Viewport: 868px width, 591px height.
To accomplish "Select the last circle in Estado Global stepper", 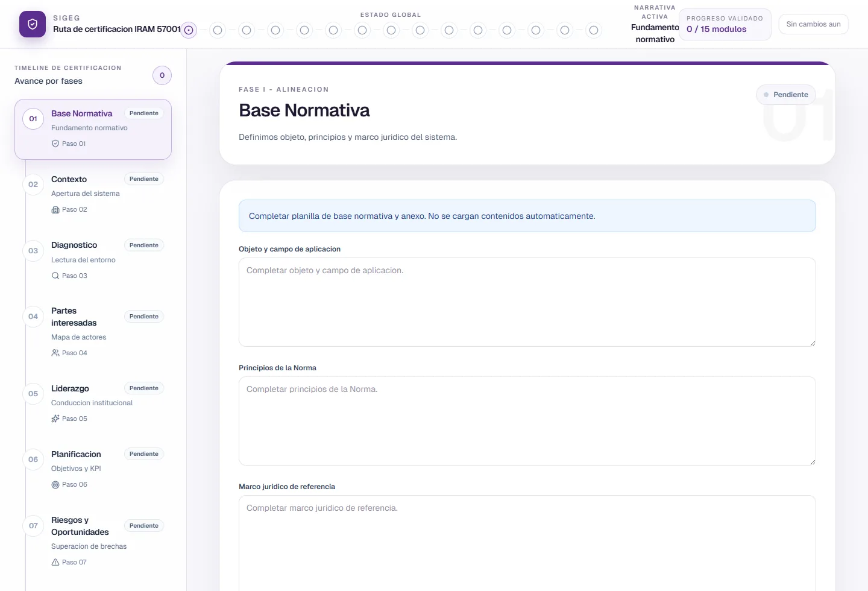I will click(x=594, y=30).
